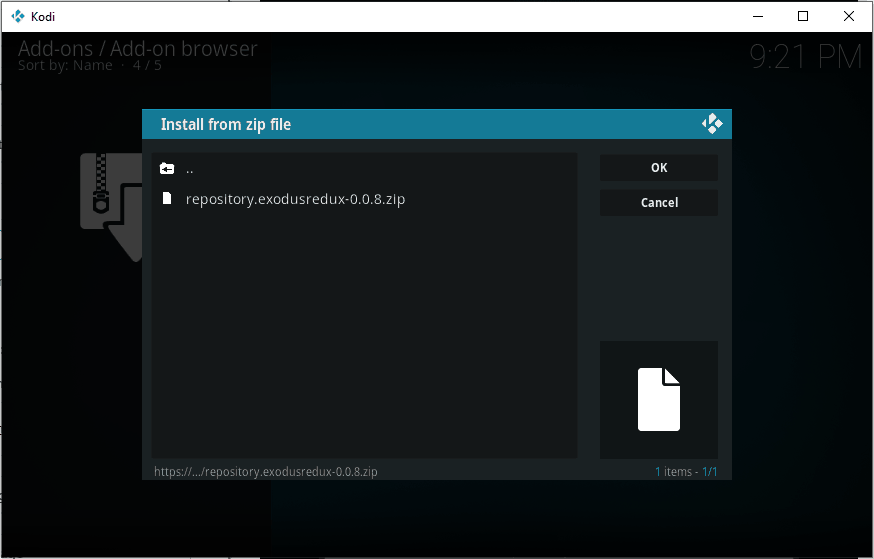Minimize the Kodi window
The width and height of the screenshot is (874, 559).
coord(758,16)
